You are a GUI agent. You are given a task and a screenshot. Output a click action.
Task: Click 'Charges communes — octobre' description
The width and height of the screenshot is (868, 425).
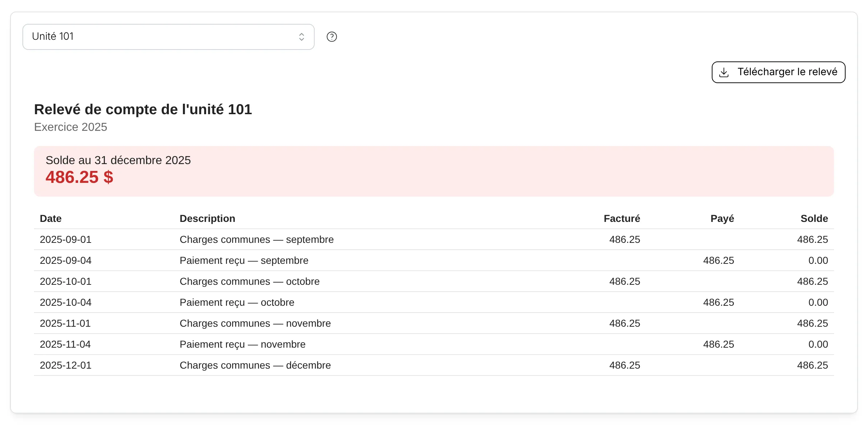pos(250,282)
